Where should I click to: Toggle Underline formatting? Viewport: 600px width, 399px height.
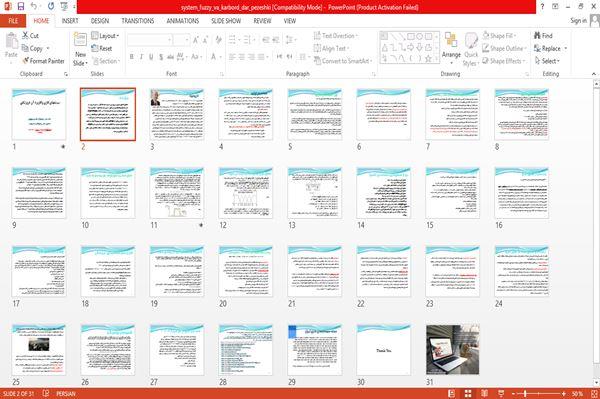tap(151, 57)
